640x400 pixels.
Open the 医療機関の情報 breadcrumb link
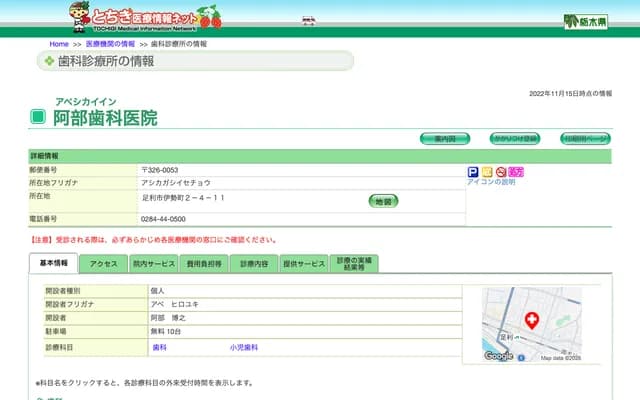110,45
